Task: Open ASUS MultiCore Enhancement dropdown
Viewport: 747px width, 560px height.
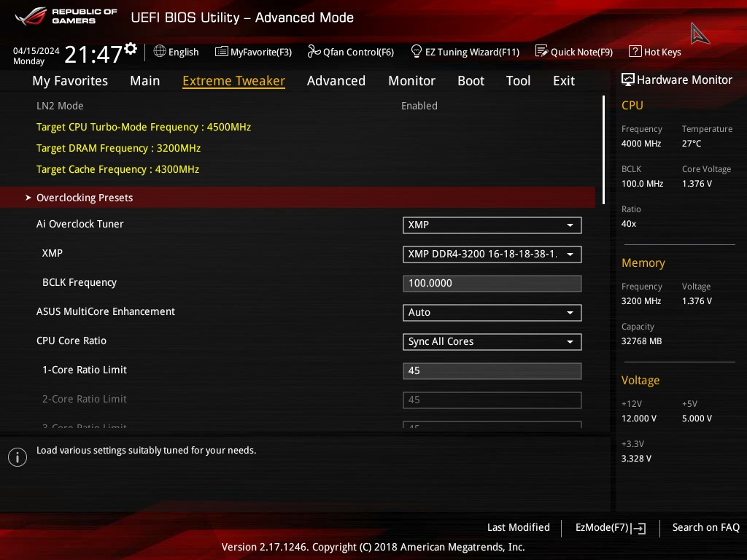Action: pyautogui.click(x=492, y=312)
